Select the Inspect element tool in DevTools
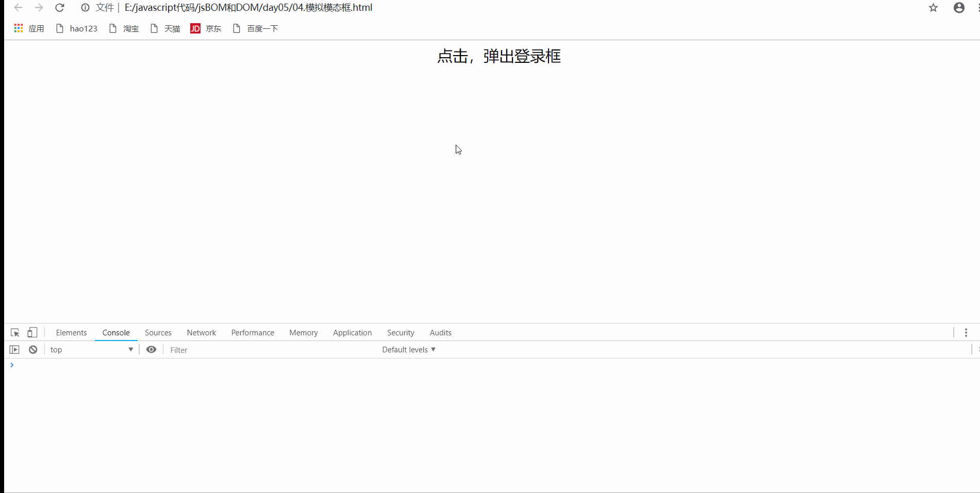The image size is (980, 493). (x=14, y=332)
